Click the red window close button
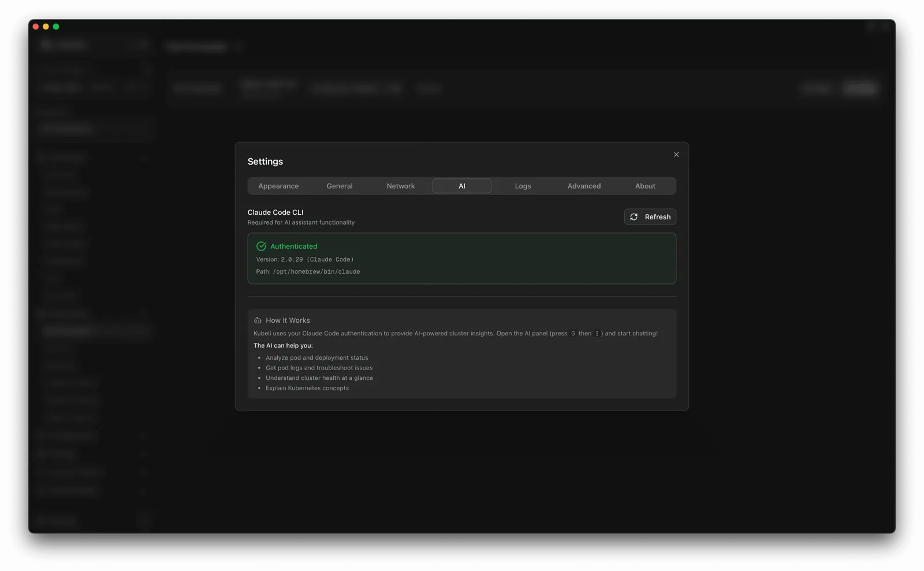 point(36,27)
